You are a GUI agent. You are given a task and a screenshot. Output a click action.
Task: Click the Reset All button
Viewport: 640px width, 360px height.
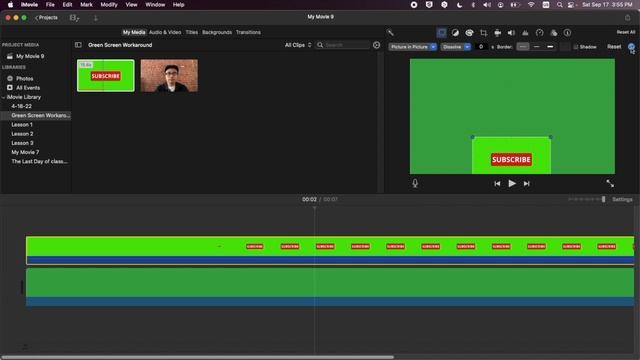[626, 32]
